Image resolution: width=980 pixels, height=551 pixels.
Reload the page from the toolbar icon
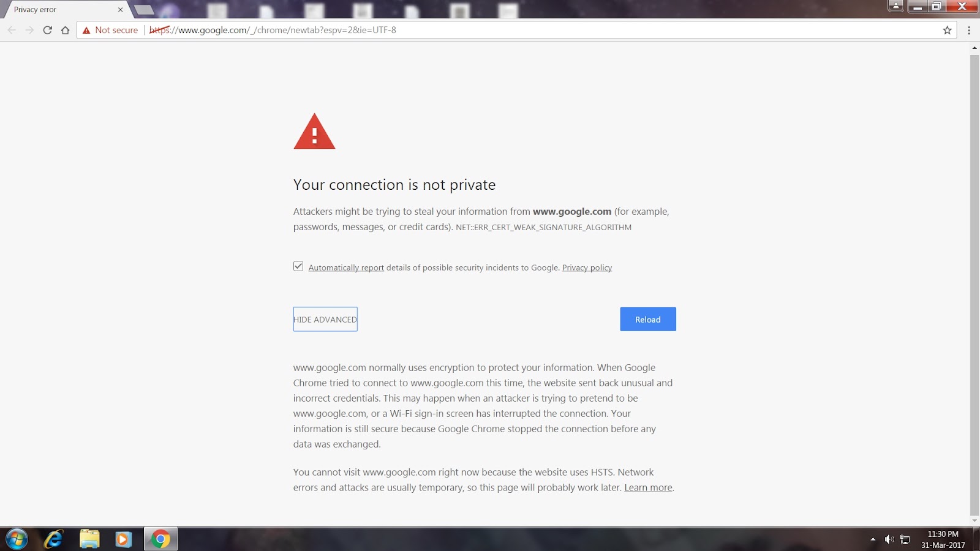tap(47, 30)
